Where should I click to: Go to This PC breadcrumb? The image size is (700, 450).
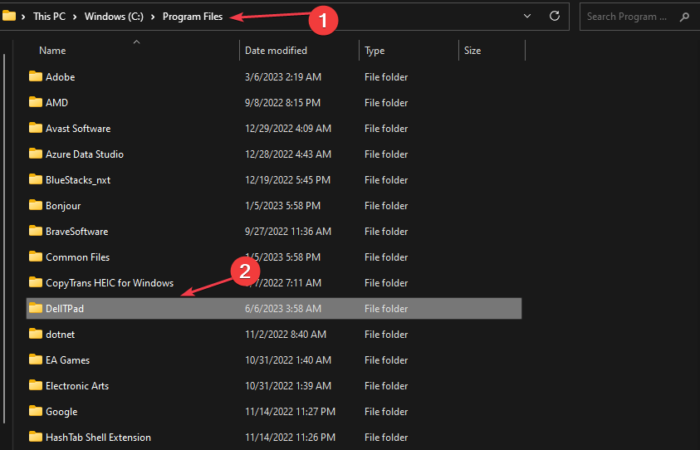coord(49,17)
